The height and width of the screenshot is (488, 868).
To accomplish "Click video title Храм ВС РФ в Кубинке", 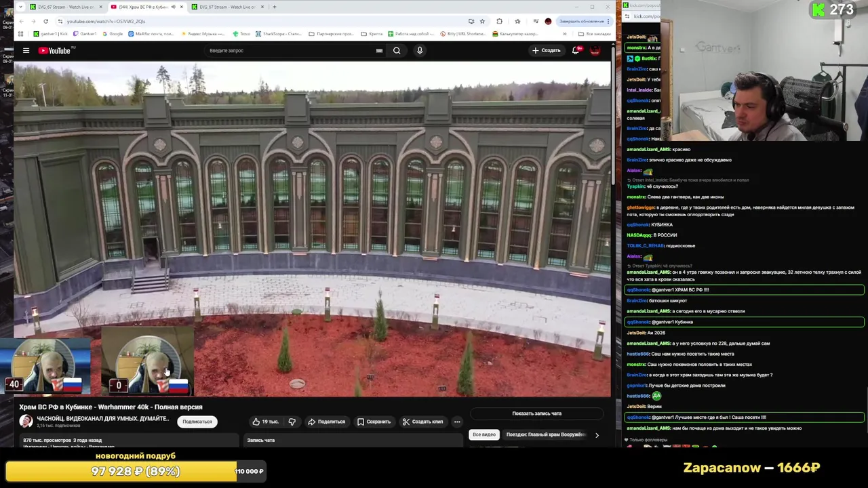I will coord(111,407).
